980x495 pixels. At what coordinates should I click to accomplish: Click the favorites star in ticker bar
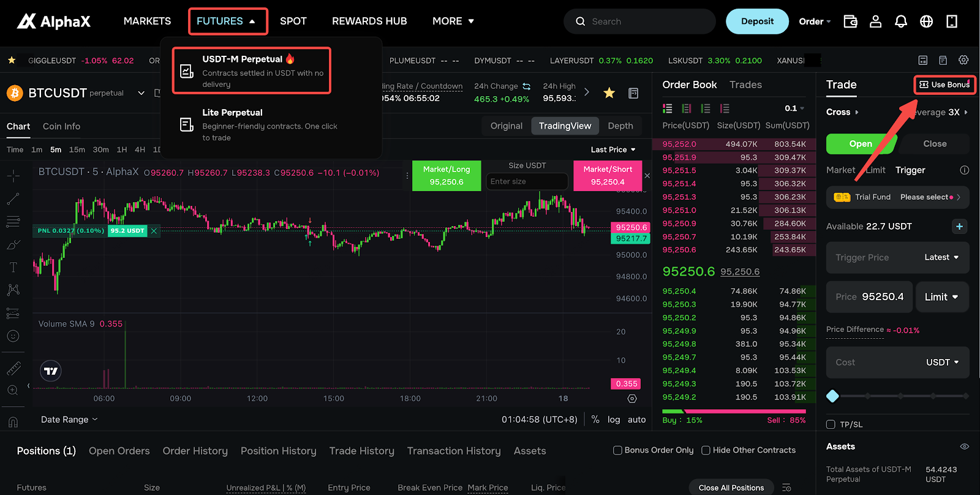click(12, 60)
